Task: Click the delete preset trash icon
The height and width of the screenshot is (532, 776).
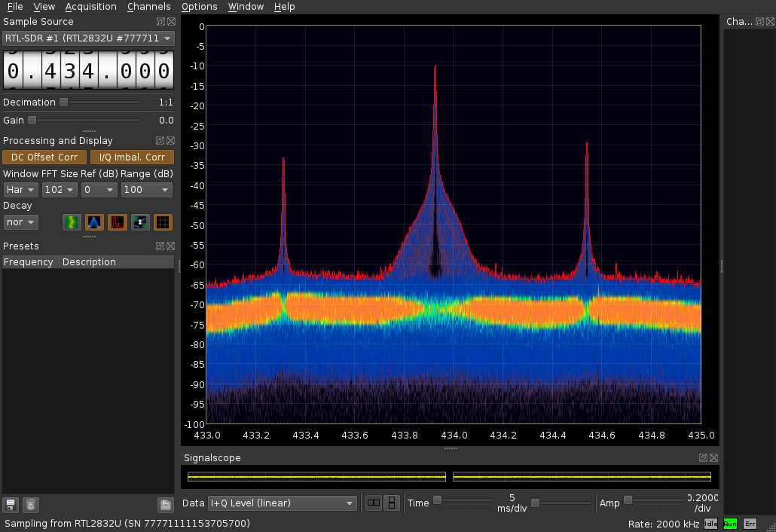Action: (30, 505)
